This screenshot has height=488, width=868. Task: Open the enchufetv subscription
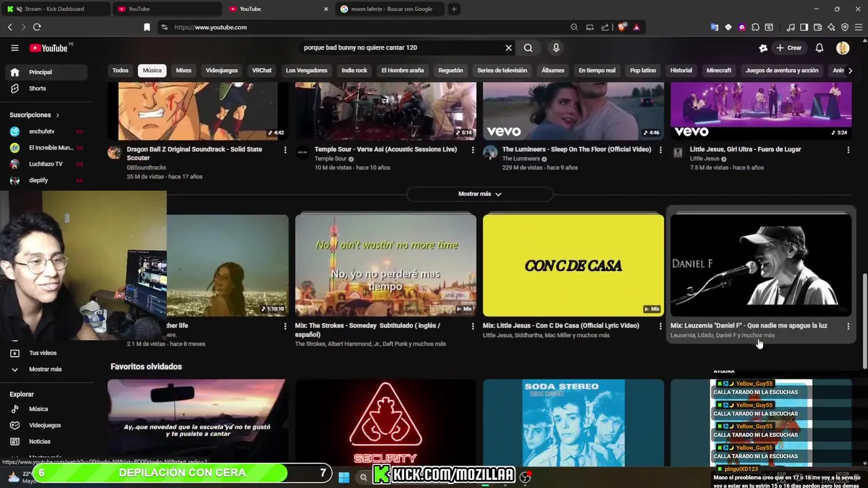point(45,131)
